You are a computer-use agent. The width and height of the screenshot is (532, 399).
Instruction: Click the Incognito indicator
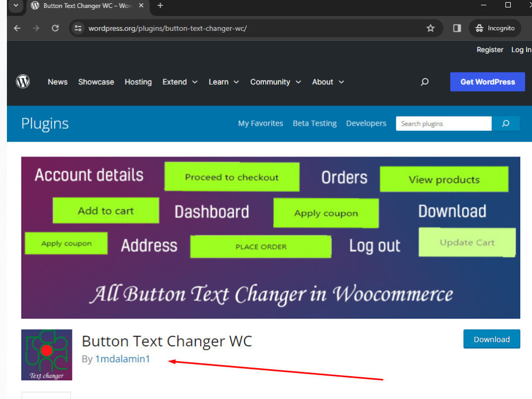(495, 28)
